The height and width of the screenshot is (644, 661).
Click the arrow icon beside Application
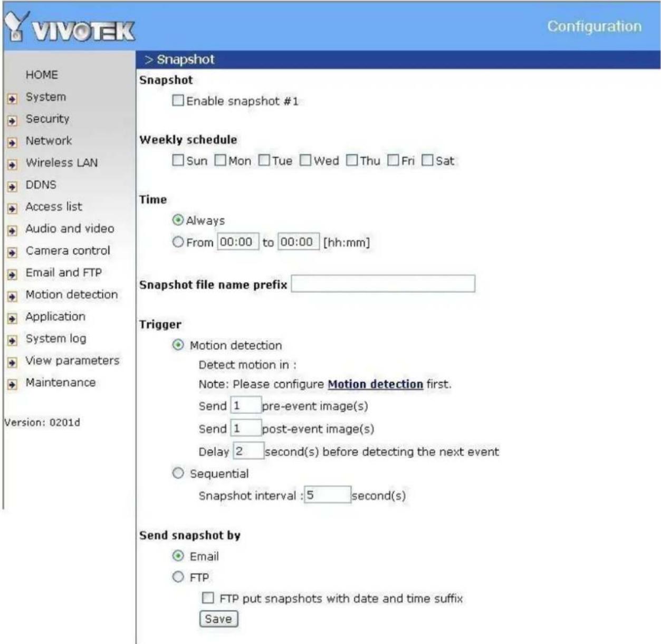coord(12,318)
